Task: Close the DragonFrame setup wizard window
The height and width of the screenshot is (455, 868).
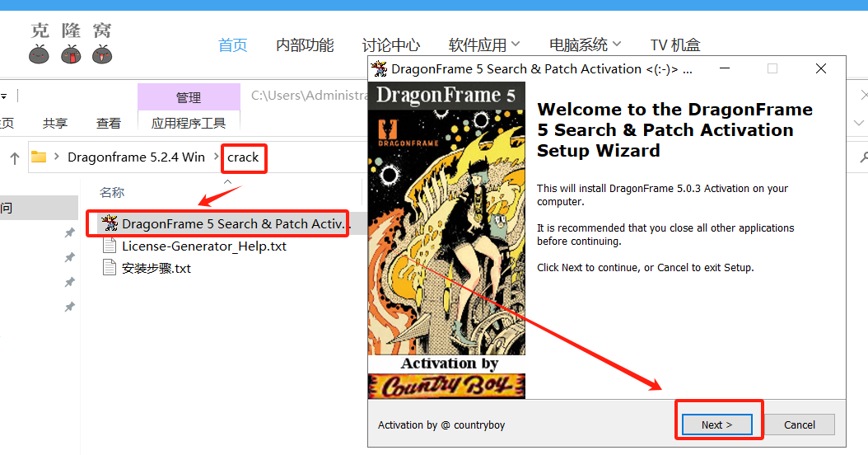Action: click(x=821, y=68)
